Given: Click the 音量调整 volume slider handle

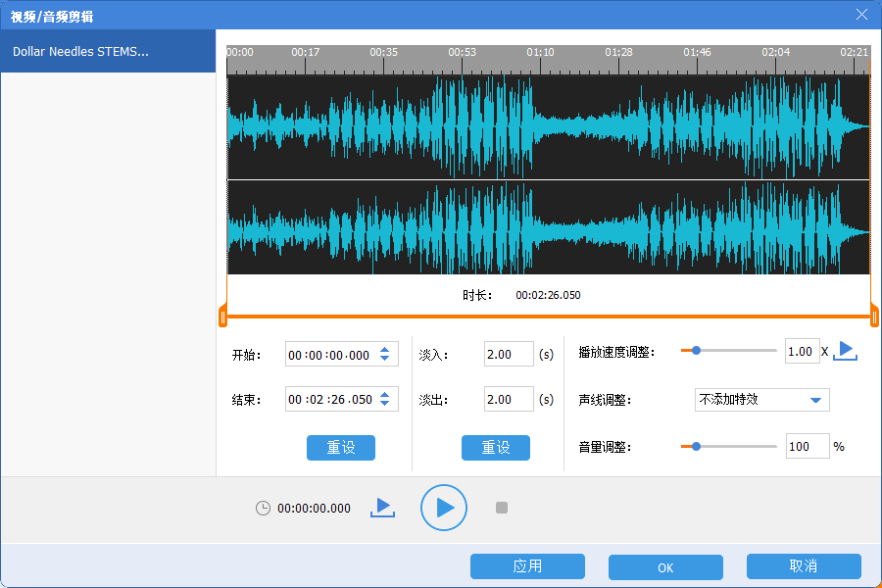Looking at the screenshot, I should (696, 446).
